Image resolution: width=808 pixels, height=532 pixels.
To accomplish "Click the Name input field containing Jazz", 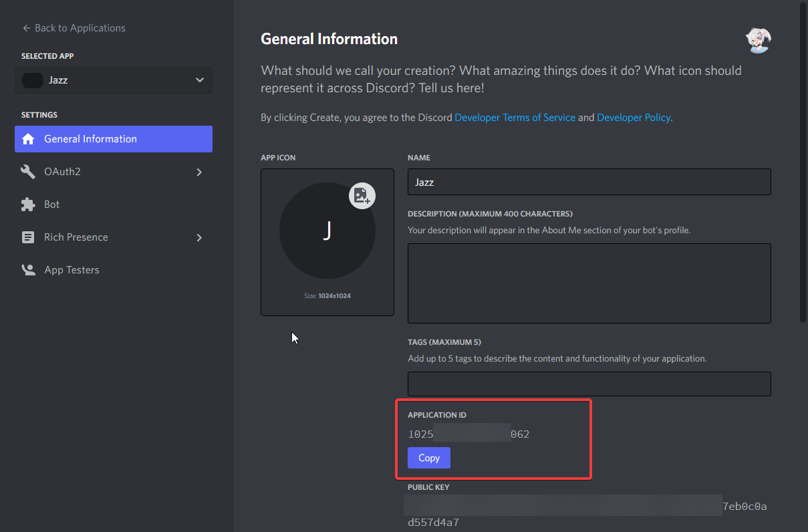I will pos(589,182).
